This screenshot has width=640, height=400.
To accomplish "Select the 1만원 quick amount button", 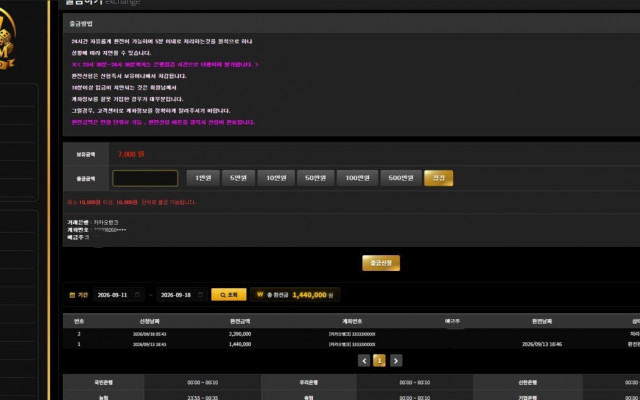I will pos(203,178).
